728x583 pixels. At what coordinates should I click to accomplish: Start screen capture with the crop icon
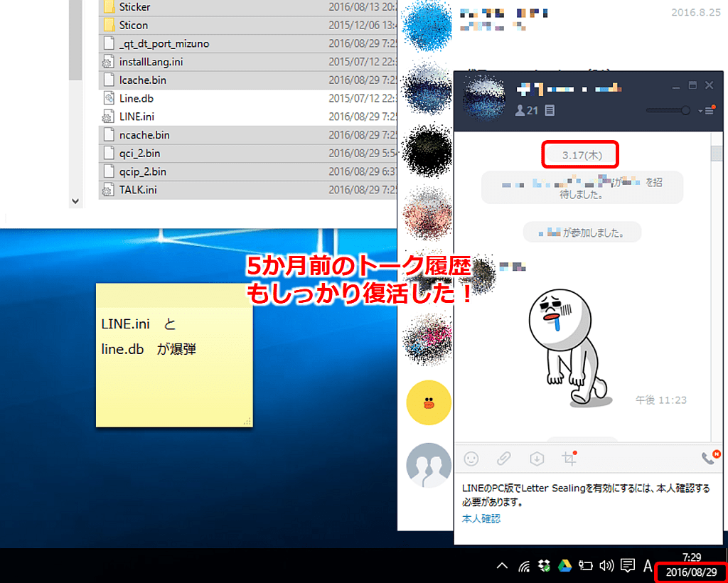tap(569, 459)
